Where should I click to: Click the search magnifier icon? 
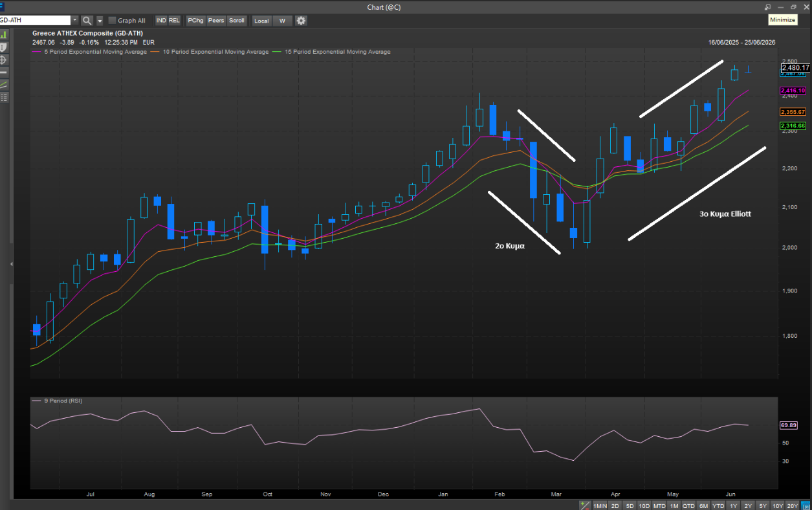click(x=87, y=21)
